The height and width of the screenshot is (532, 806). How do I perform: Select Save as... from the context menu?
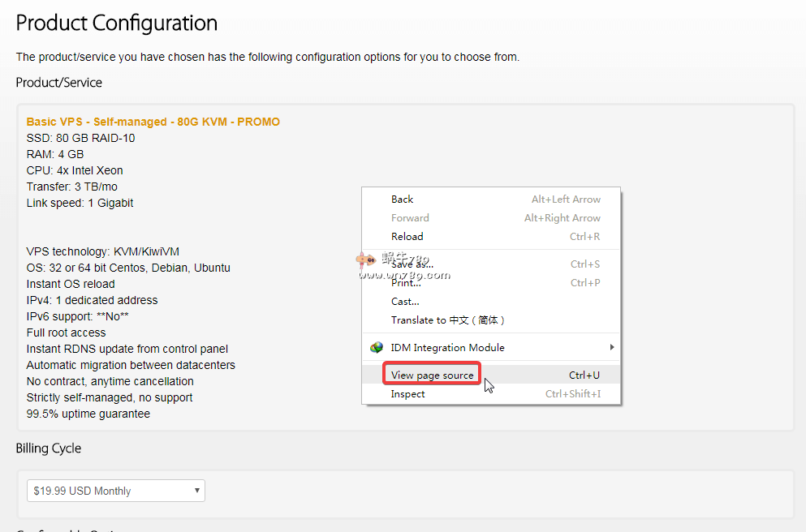point(412,264)
